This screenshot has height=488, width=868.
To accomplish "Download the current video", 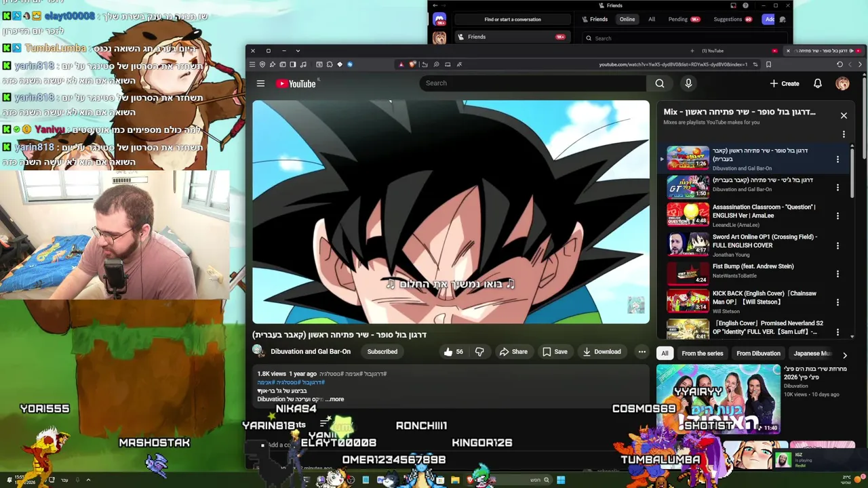I will [601, 352].
